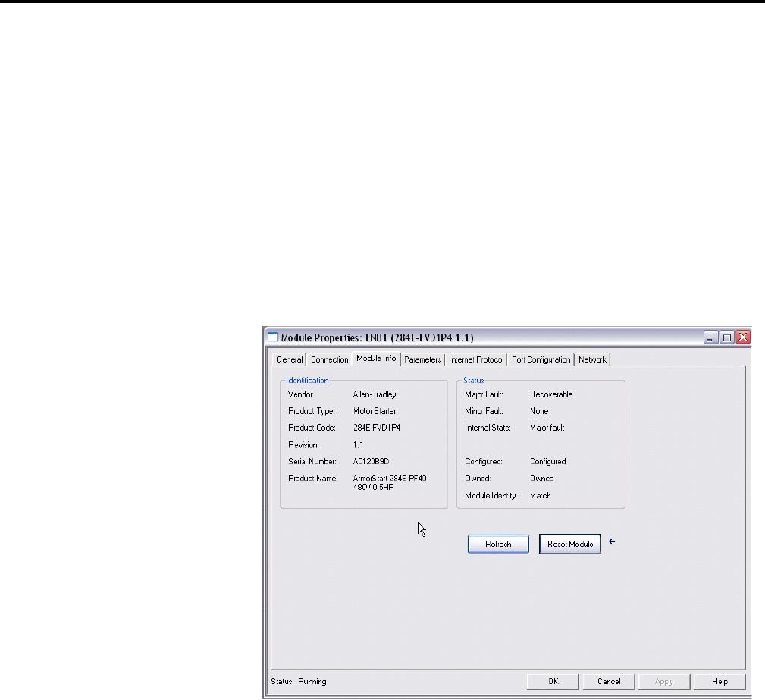Viewport: 765px width, 700px height.
Task: Click the Major Fault field label
Action: [x=484, y=394]
